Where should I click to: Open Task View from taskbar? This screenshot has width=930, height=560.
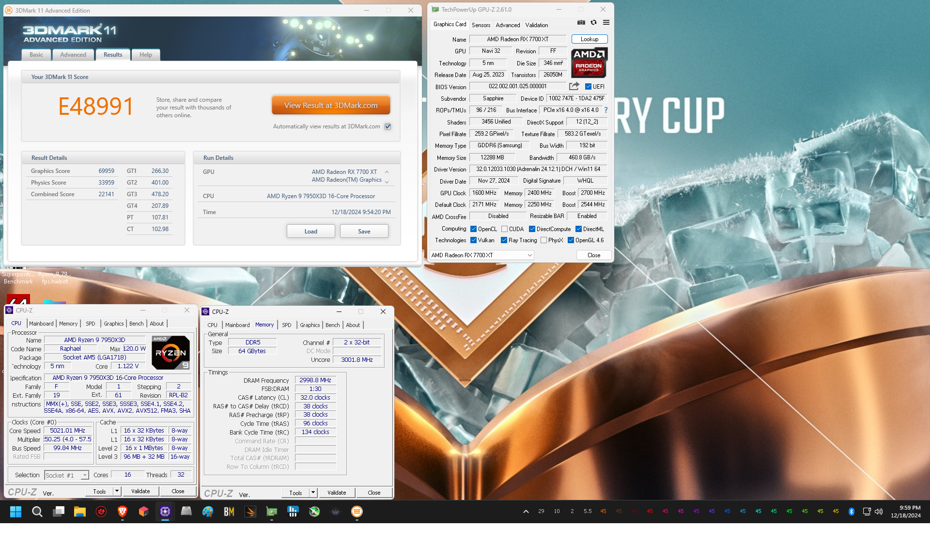pyautogui.click(x=59, y=512)
